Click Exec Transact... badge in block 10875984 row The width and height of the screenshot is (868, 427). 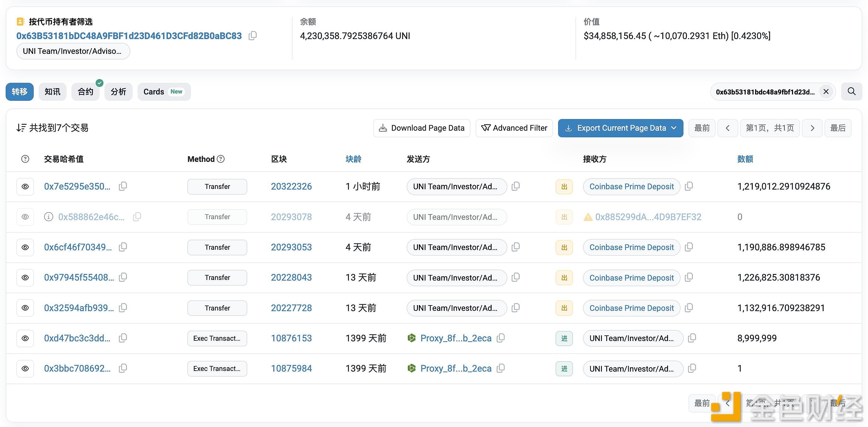pyautogui.click(x=217, y=369)
